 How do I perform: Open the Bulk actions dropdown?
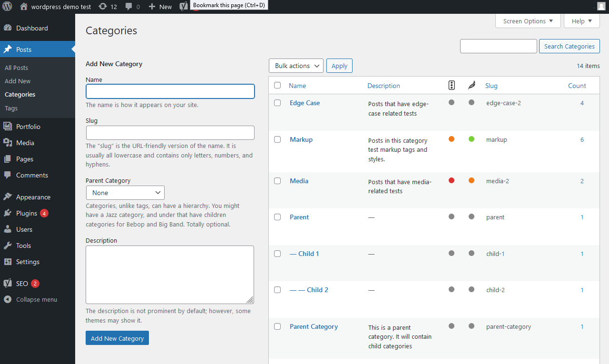coord(296,66)
